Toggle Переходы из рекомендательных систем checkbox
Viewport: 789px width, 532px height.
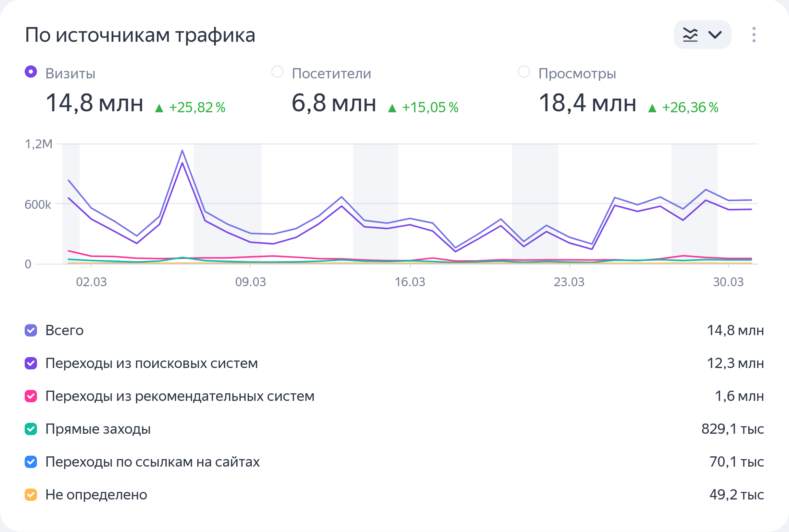[31, 396]
